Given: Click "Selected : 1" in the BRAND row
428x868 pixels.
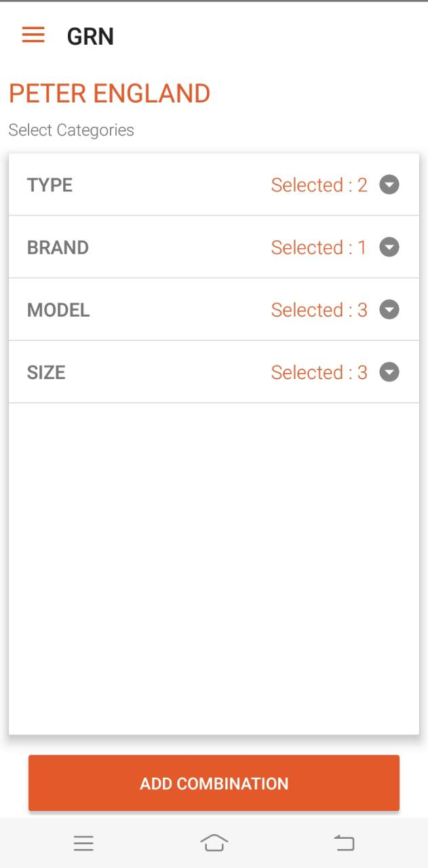Looking at the screenshot, I should point(319,248).
